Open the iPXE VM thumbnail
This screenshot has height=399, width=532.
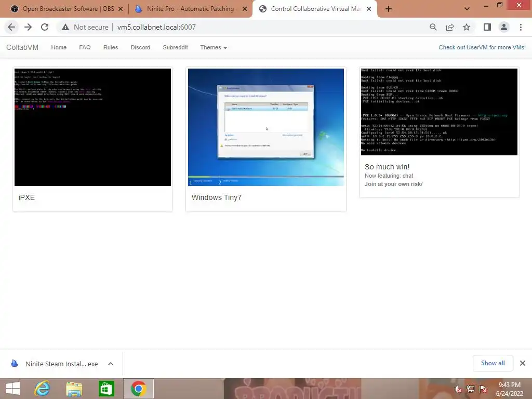pyautogui.click(x=92, y=127)
